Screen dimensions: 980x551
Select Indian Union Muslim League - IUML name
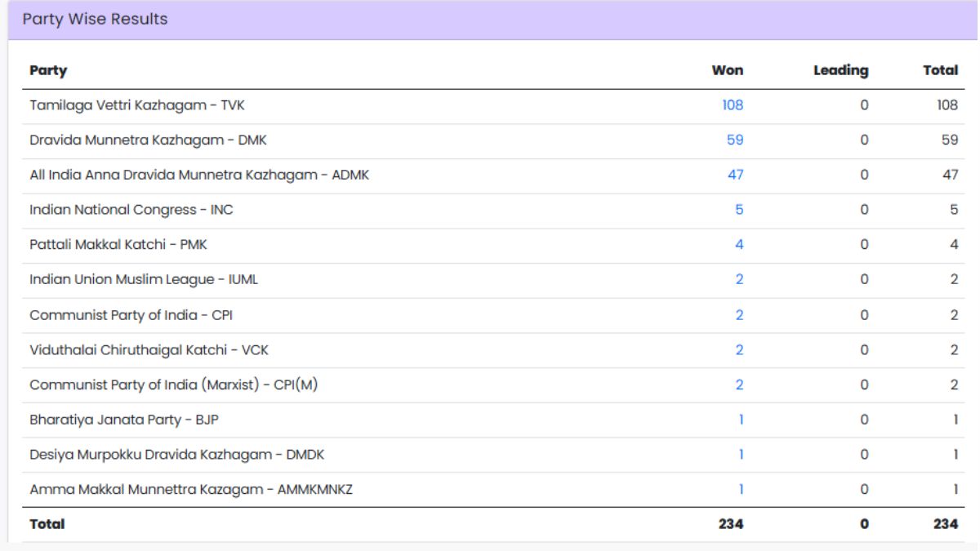[144, 279]
